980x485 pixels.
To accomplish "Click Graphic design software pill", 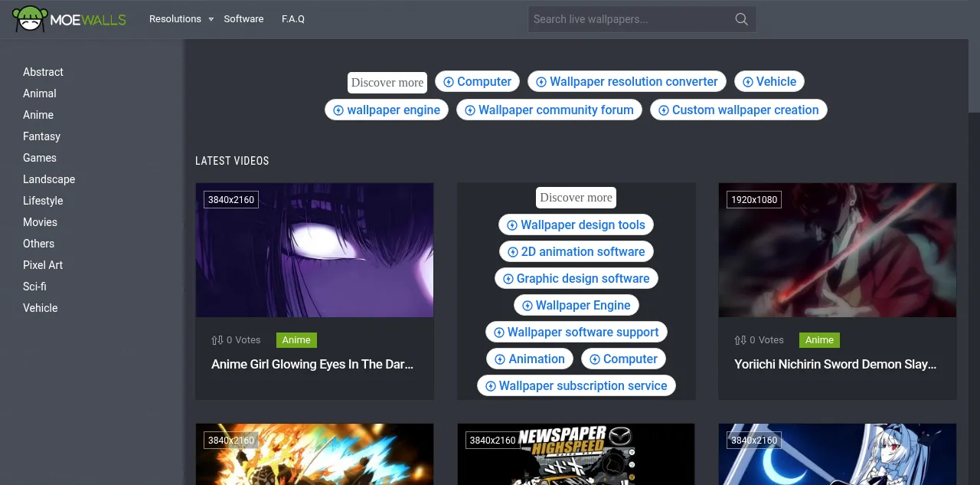I will (576, 278).
